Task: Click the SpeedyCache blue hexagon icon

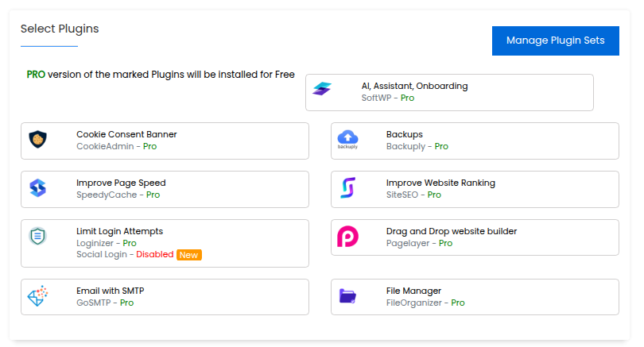Action: coord(38,188)
